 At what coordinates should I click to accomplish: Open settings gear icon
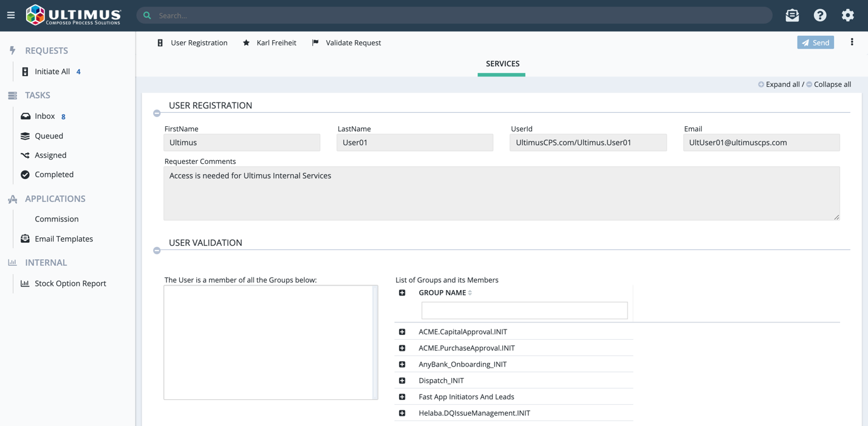pyautogui.click(x=848, y=15)
